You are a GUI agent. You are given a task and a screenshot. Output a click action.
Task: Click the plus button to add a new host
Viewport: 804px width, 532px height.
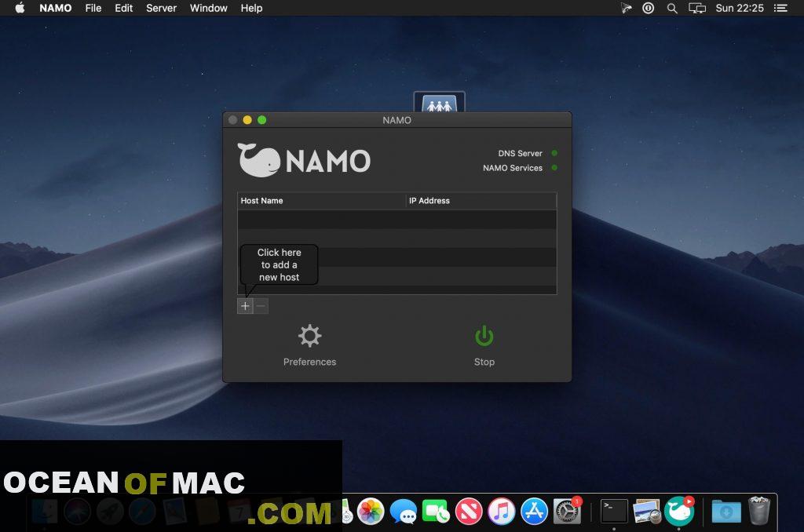coord(245,306)
